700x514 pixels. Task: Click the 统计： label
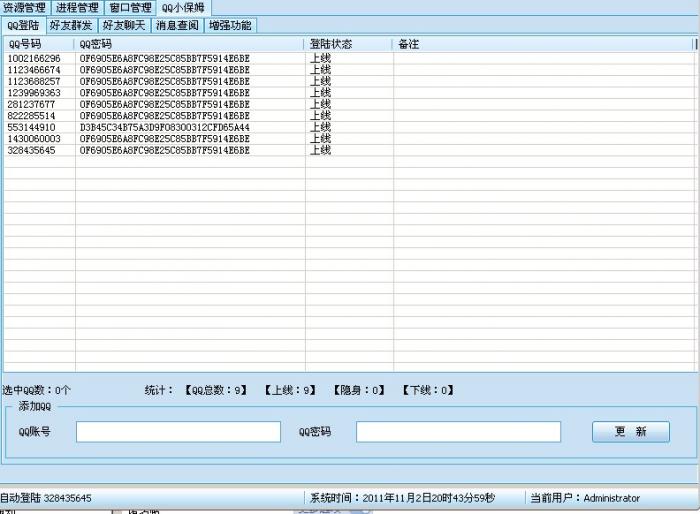click(159, 390)
